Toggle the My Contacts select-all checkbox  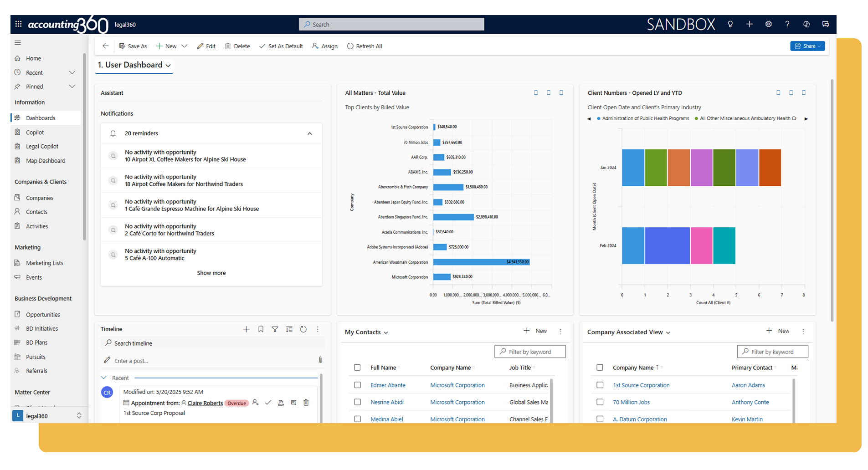pyautogui.click(x=357, y=368)
